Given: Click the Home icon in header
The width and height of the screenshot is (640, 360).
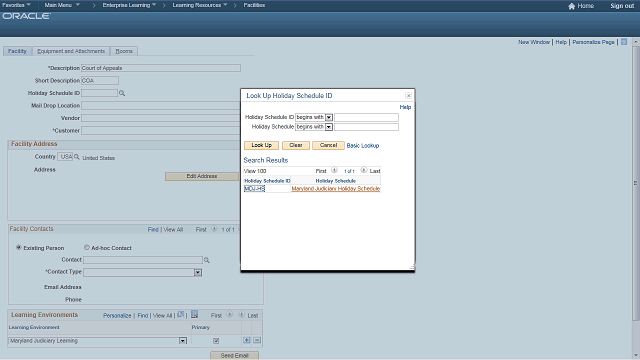Looking at the screenshot, I should (571, 6).
